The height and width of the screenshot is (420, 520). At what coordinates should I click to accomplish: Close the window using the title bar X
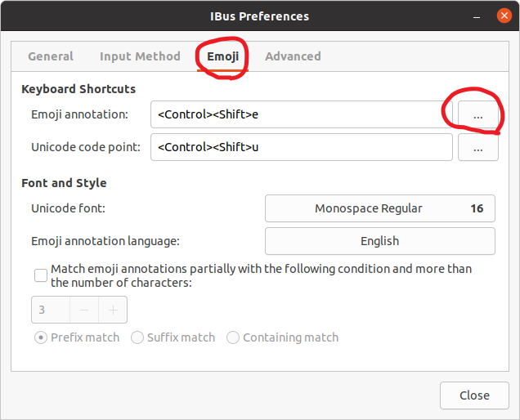pyautogui.click(x=500, y=16)
